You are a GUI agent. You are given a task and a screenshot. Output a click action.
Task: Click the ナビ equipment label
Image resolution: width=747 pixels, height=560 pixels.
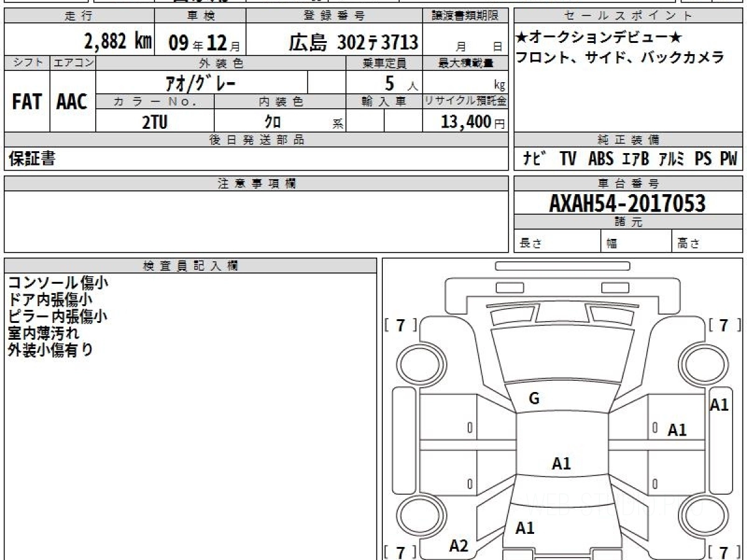(533, 159)
